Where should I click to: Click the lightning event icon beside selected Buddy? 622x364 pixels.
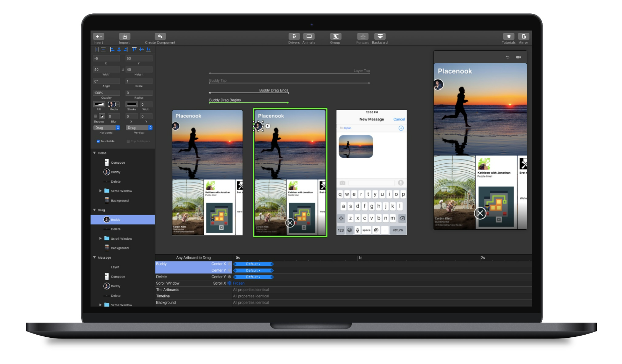point(268,126)
